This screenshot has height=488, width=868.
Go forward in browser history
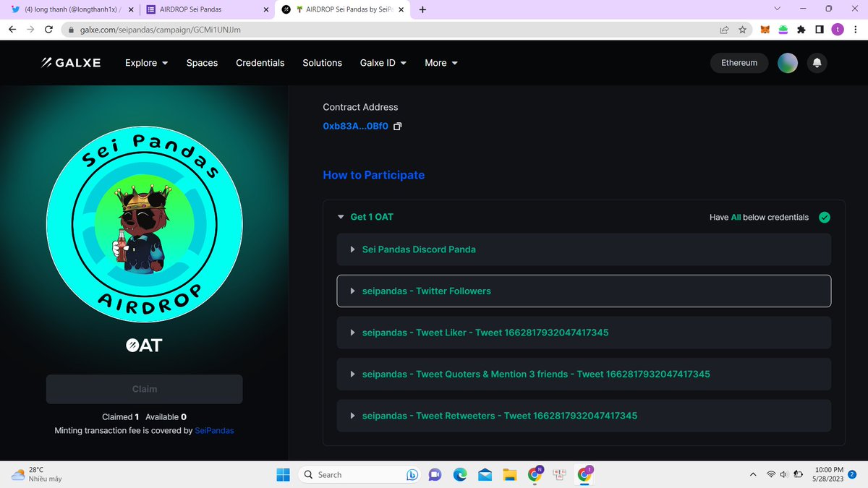[30, 30]
